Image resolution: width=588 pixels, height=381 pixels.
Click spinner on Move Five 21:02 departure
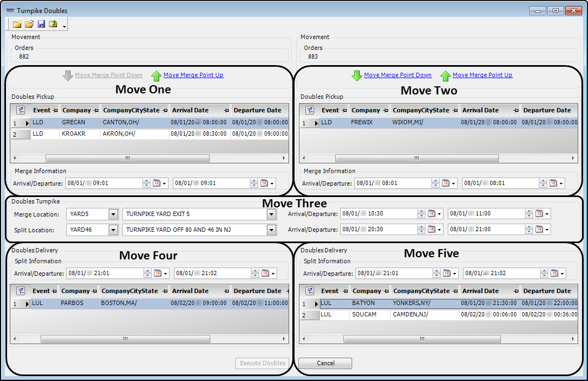coord(544,274)
